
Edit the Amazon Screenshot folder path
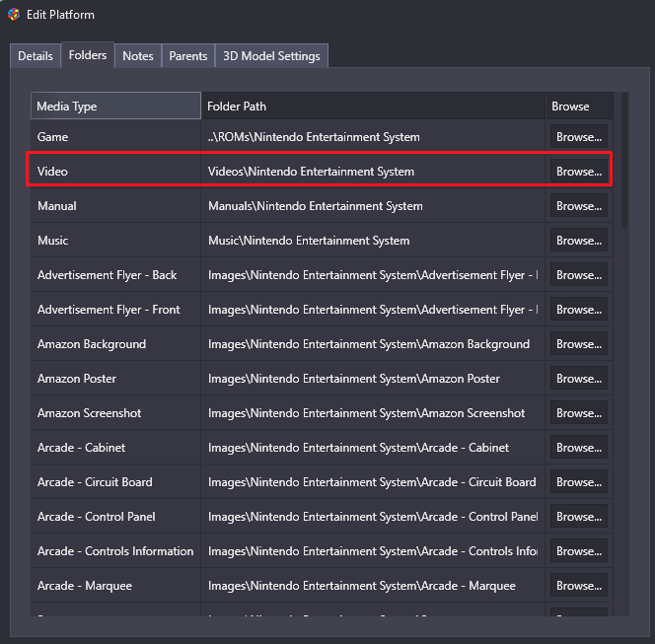[373, 413]
